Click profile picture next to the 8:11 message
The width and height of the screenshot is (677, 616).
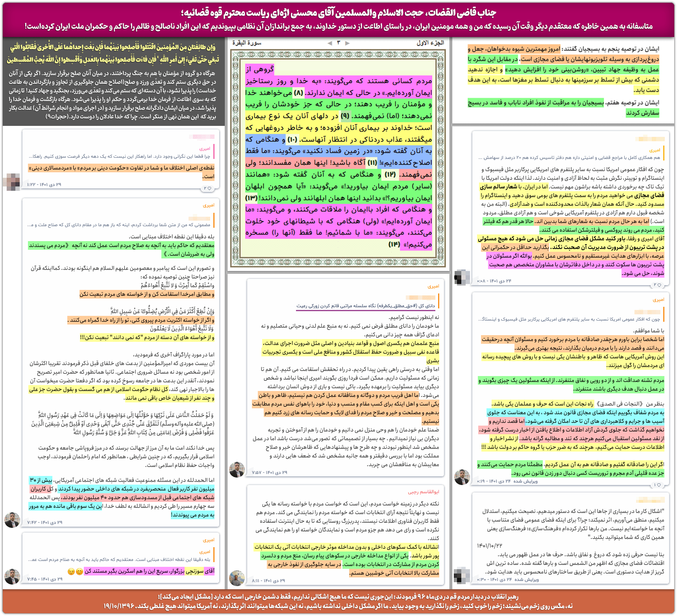237,578
